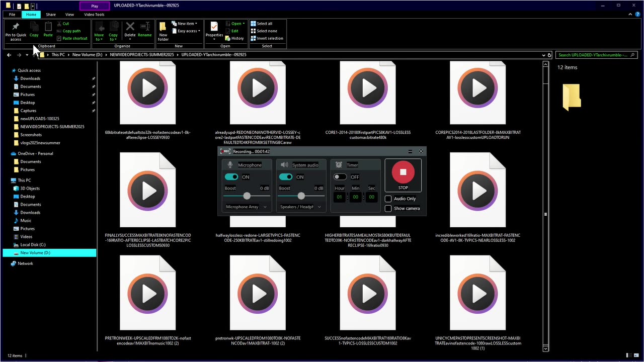Switch to the Share ribbon tab
Screen dimensions: 644x362
pos(51,15)
